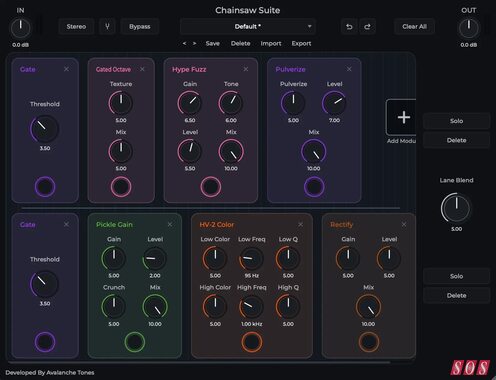The image size is (496, 380).
Task: Click the OUT gain knob
Action: (469, 28)
